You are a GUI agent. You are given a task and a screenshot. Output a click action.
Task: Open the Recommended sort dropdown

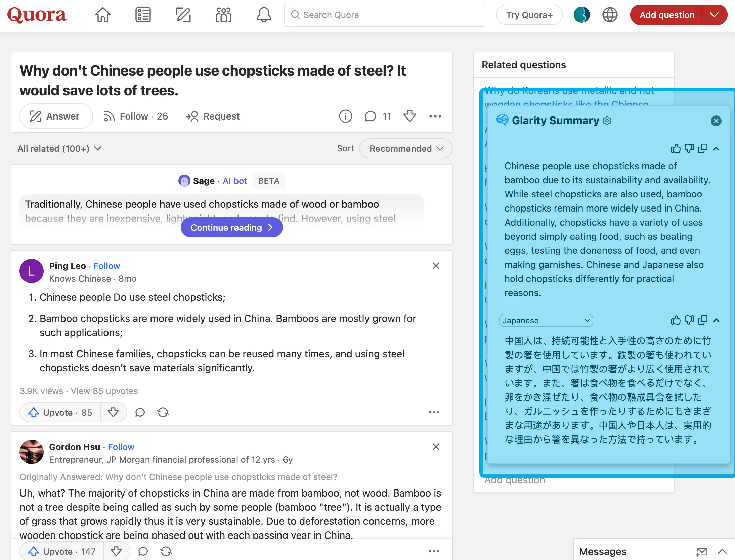[406, 149]
